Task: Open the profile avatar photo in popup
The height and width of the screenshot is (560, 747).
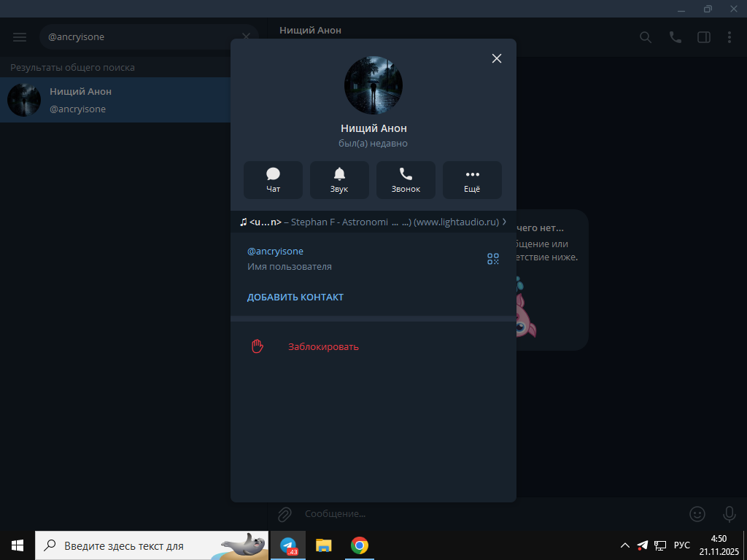Action: (373, 85)
